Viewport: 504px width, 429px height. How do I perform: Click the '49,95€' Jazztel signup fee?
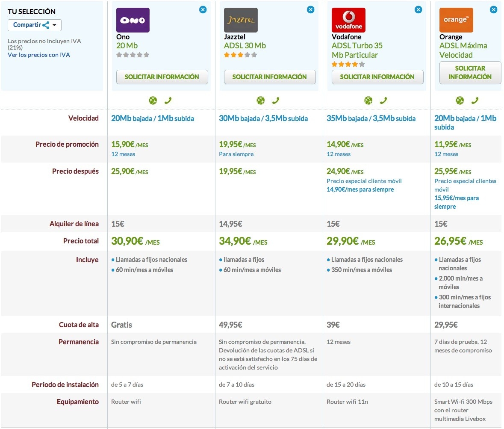[230, 325]
